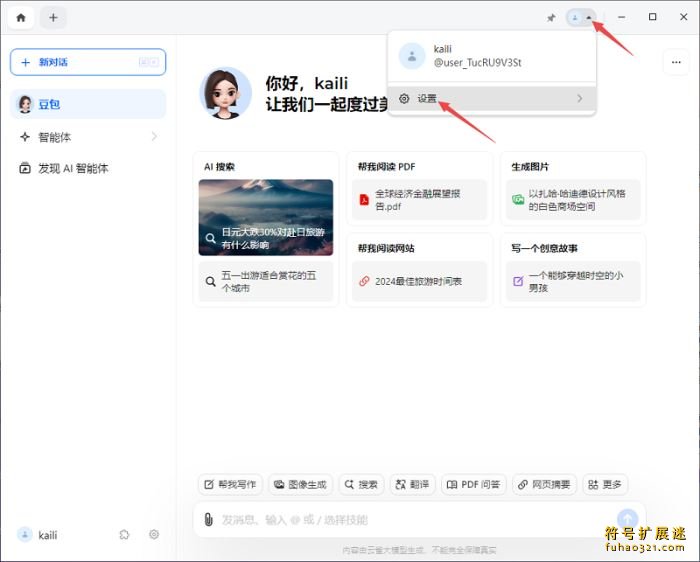This screenshot has height=562, width=700.
Task: Click the @user_TucRU9V3St username text
Action: 477,63
